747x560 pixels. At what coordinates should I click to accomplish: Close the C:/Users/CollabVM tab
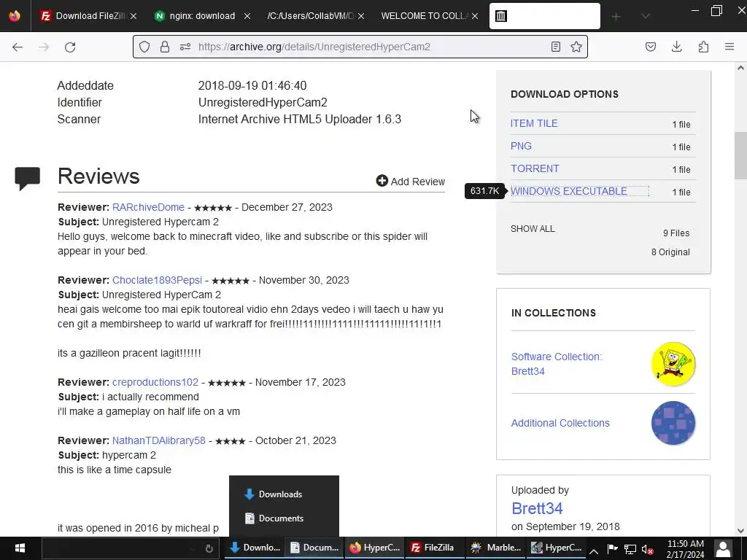coord(361,16)
